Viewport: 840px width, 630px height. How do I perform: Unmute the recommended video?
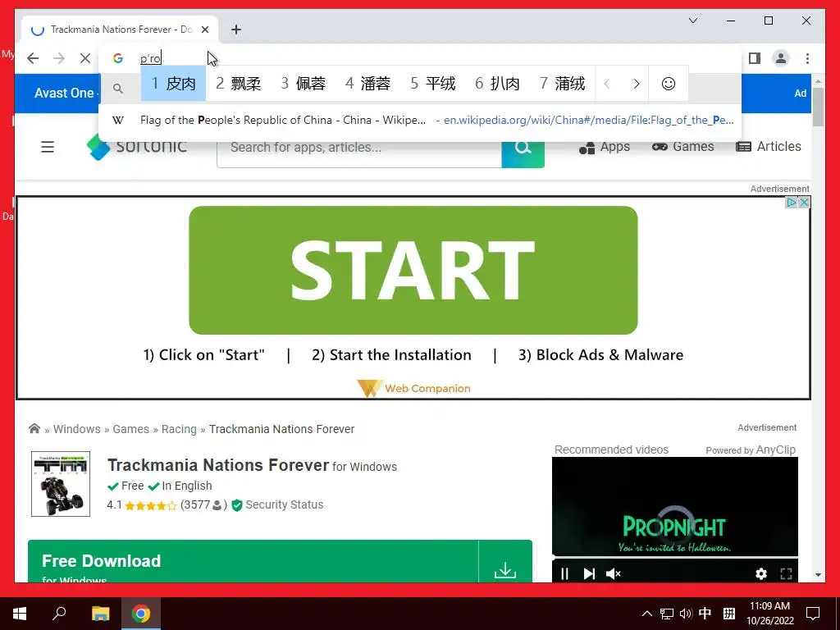pos(613,573)
